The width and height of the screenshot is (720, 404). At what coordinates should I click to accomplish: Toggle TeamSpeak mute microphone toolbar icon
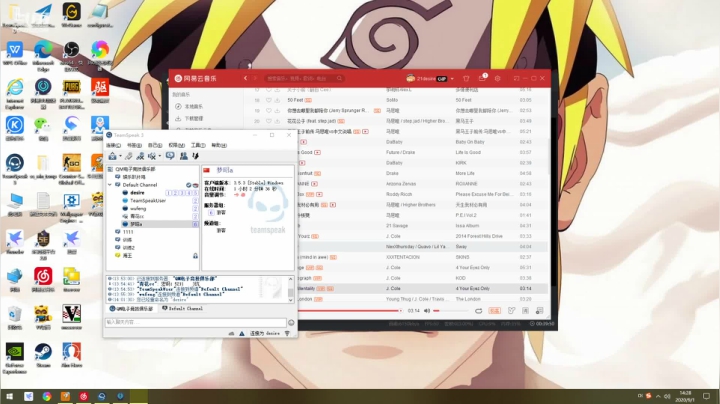(x=152, y=157)
